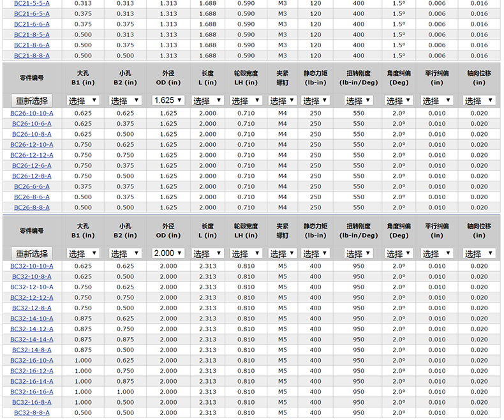Expand 小孔 B2 dropdown in BC32 table
Image resolution: width=504 pixels, height=420 pixels.
[x=126, y=253]
